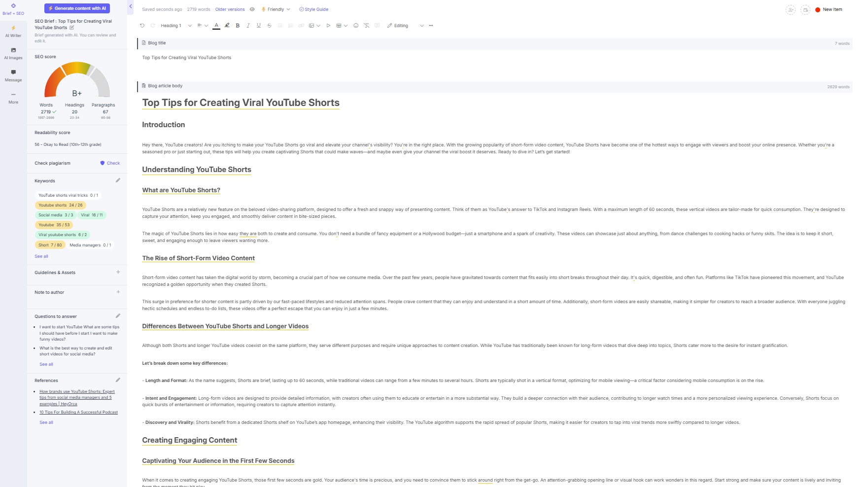Toggle bold formatting
This screenshot has height=487, width=868.
(x=238, y=26)
